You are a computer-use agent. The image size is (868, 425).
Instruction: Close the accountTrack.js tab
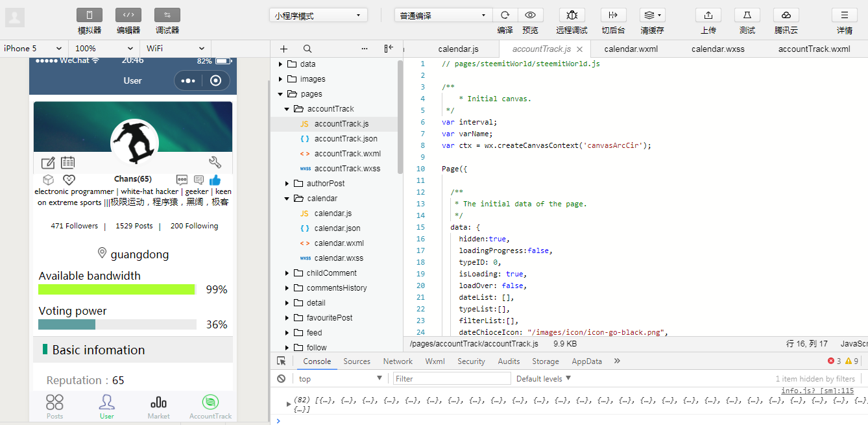[579, 49]
